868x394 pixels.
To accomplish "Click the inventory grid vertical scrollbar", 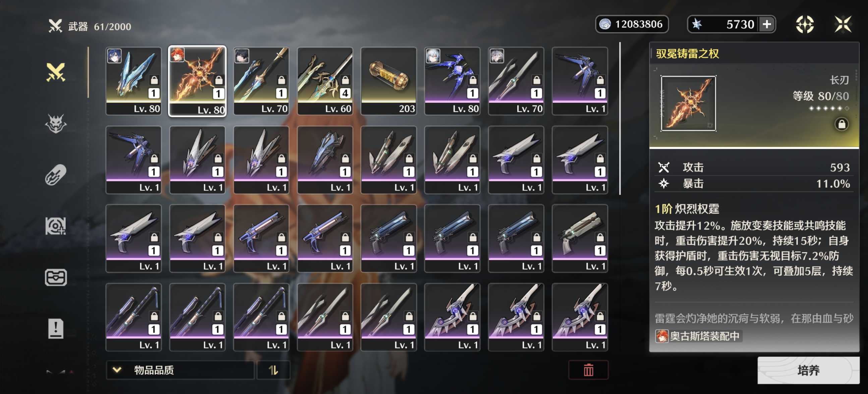I will [620, 118].
